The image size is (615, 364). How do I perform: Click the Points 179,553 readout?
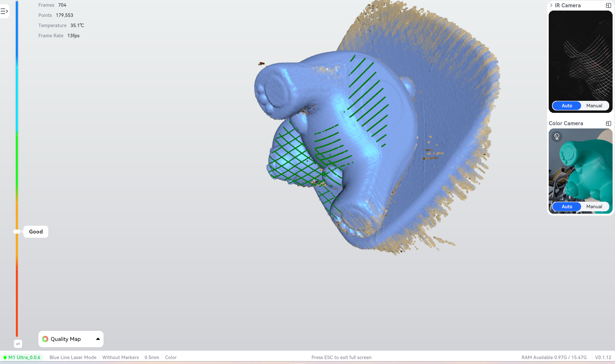click(x=56, y=15)
